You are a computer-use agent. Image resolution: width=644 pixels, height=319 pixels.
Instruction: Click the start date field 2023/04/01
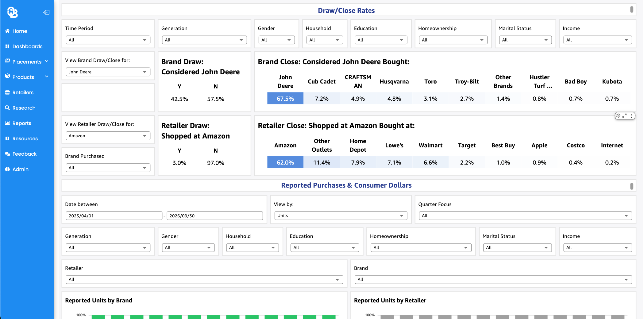coord(114,216)
